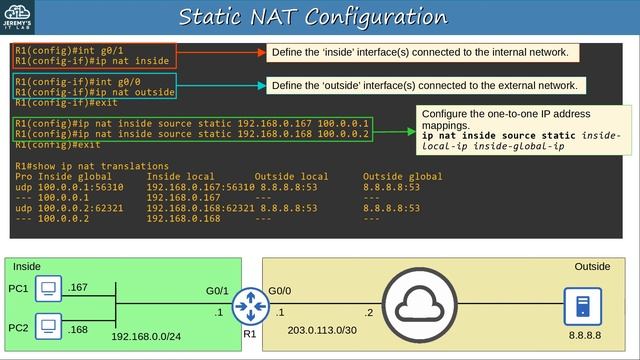
Task: Click the one-to-one IP mappings note
Action: click(x=523, y=130)
